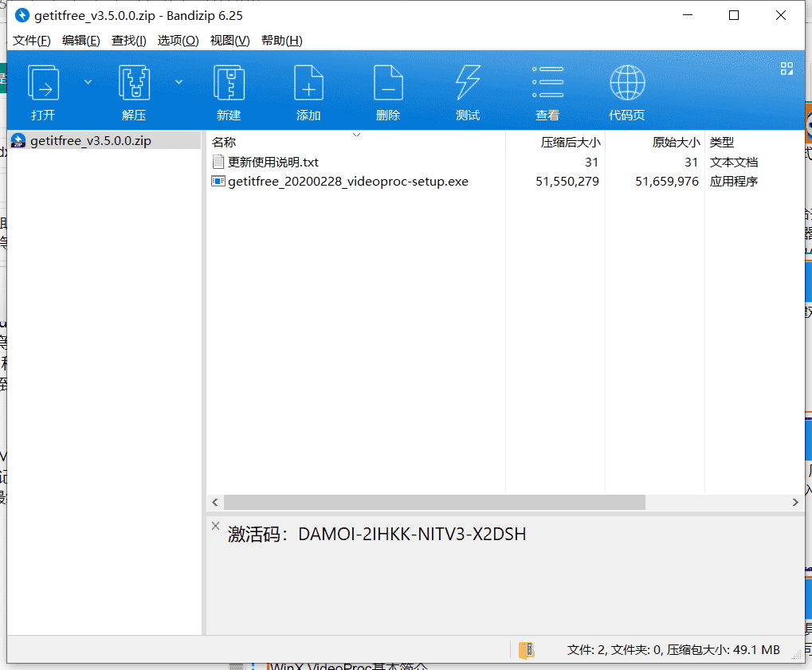Screen dimensions: 812x670
Task: Click the zip icon beside getitfree_v3.5.0.0.zip
Action: pos(18,140)
